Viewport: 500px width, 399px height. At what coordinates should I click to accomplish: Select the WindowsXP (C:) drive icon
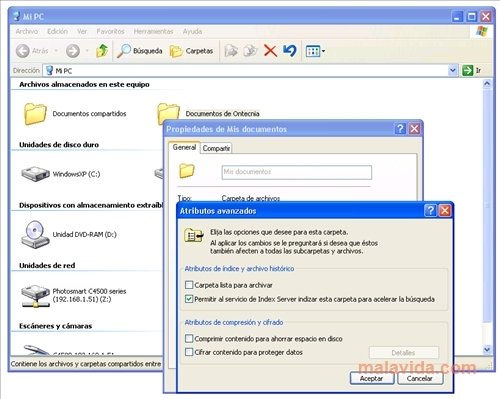[x=35, y=174]
